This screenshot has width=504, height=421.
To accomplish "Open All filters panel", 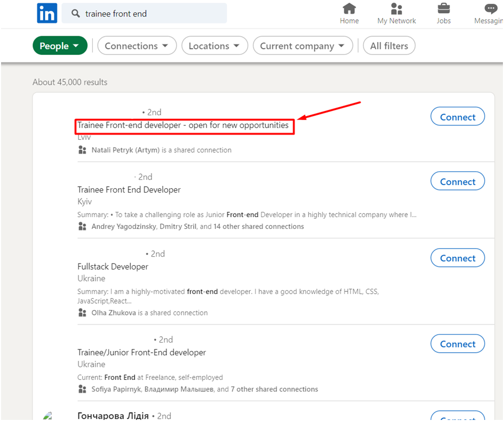I will click(x=389, y=46).
